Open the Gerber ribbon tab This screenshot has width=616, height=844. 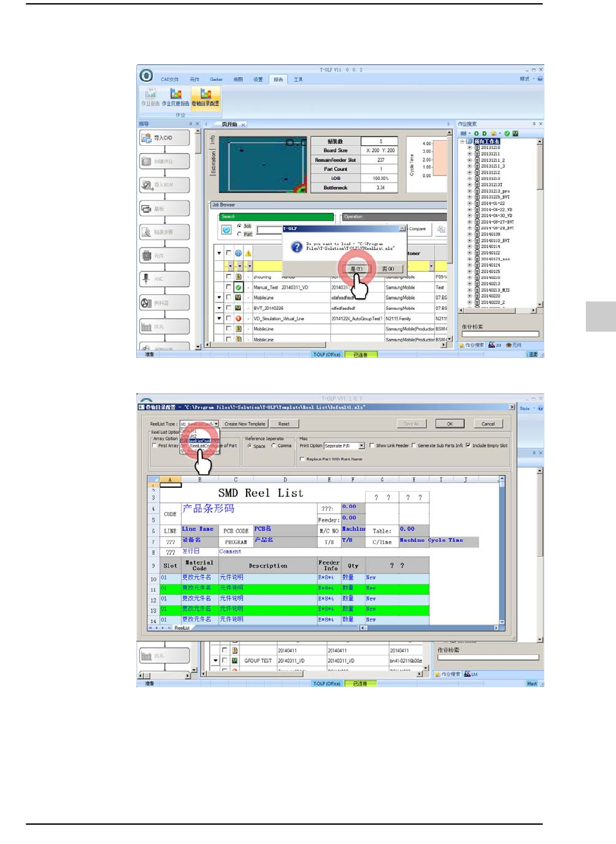pos(216,80)
